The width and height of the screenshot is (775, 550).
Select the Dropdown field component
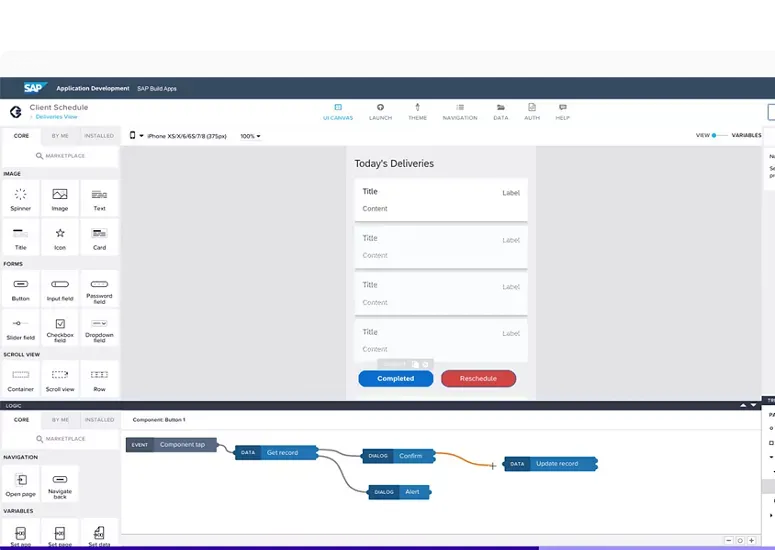[99, 329]
